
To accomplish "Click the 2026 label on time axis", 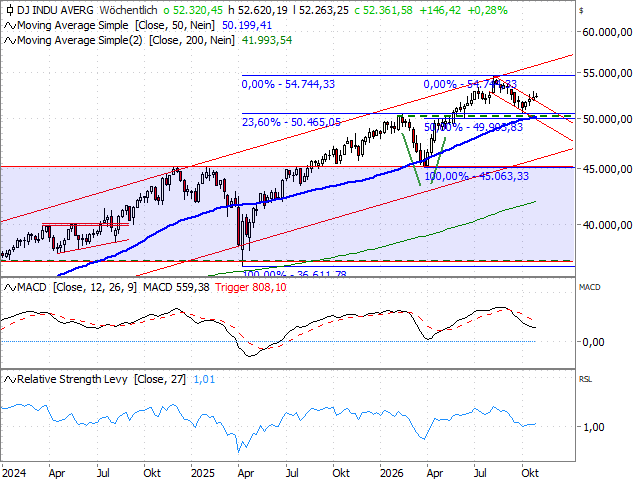I will pyautogui.click(x=391, y=473).
